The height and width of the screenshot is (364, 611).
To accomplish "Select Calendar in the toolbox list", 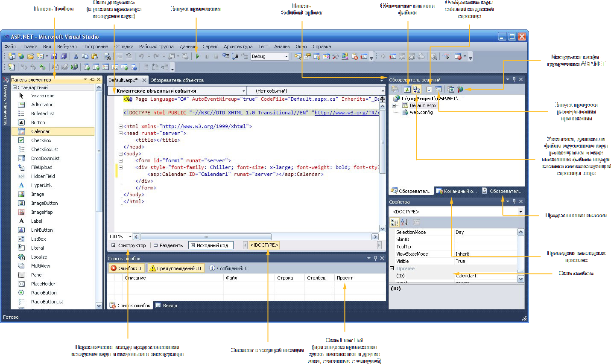I will tap(53, 131).
